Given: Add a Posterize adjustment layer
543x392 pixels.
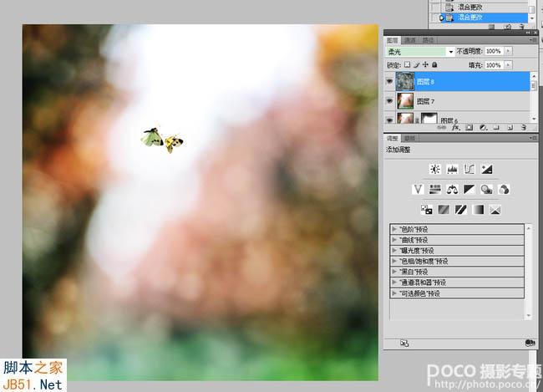Looking at the screenshot, I should point(444,210).
